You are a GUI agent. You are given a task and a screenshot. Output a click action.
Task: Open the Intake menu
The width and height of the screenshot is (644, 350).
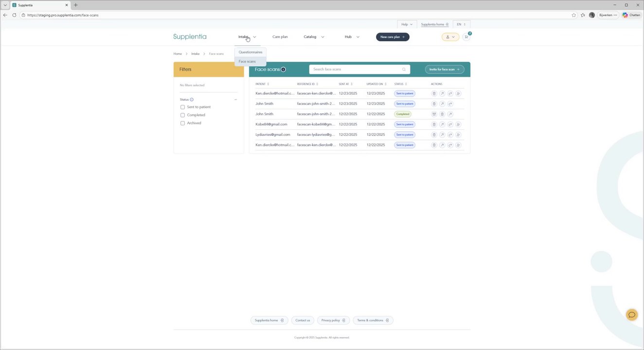[x=247, y=37]
